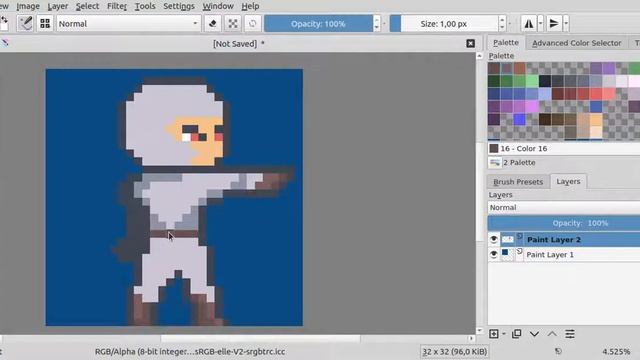Add a new paint layer
Viewport: 640px width, 360px height.
click(x=493, y=334)
